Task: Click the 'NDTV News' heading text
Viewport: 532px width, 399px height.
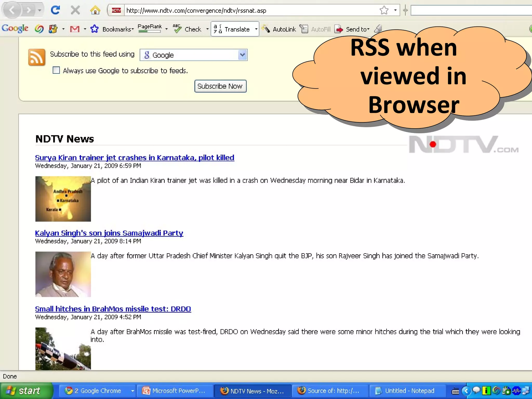Action: click(x=64, y=139)
